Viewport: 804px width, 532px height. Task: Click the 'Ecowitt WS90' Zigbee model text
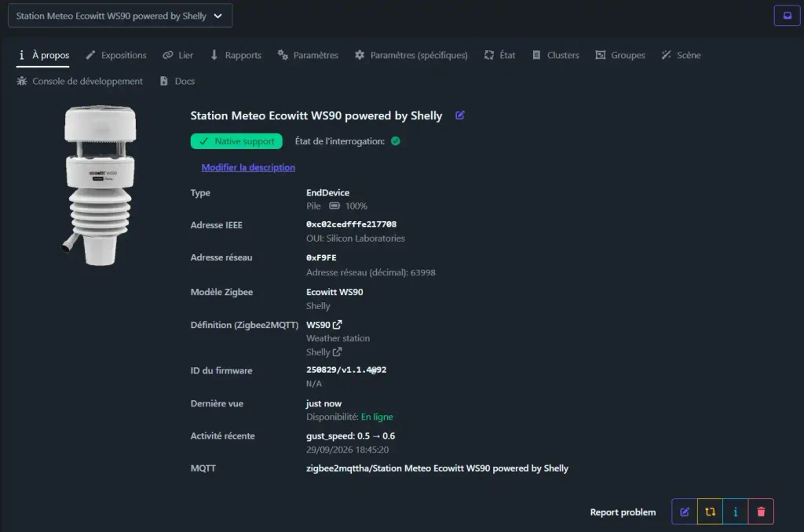point(334,292)
